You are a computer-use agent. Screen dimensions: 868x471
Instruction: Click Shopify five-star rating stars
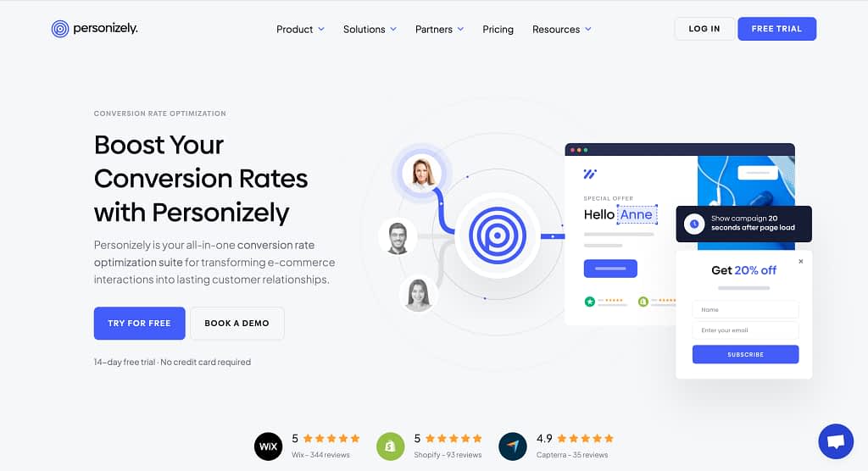coord(453,438)
